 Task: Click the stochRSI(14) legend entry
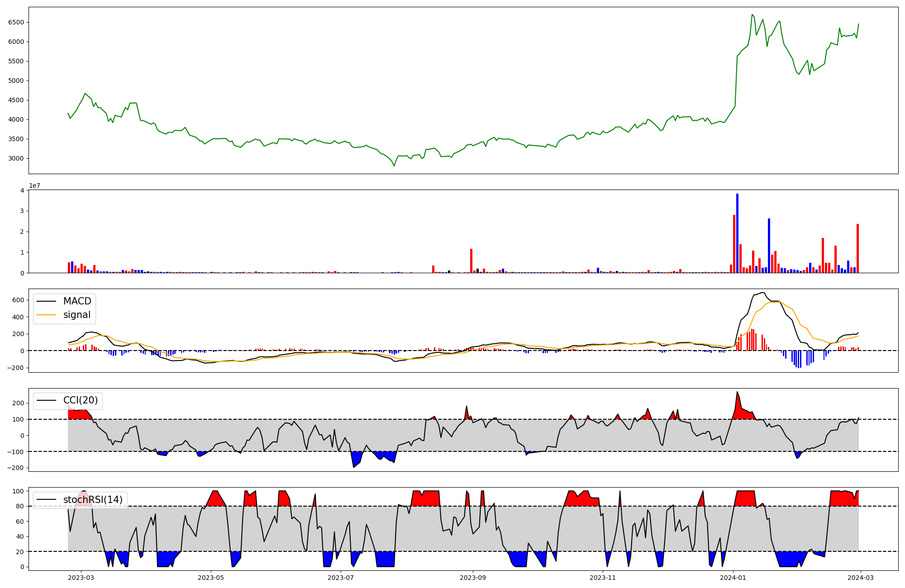pos(93,500)
